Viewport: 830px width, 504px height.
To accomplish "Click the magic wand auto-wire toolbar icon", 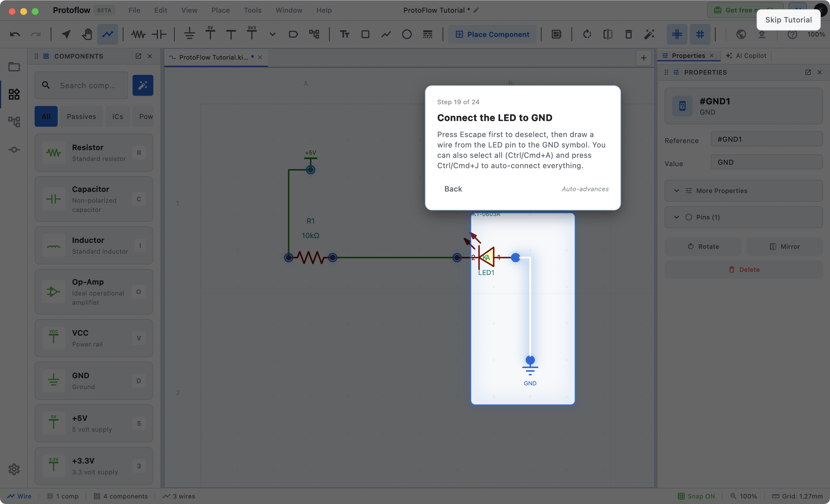I will click(650, 34).
